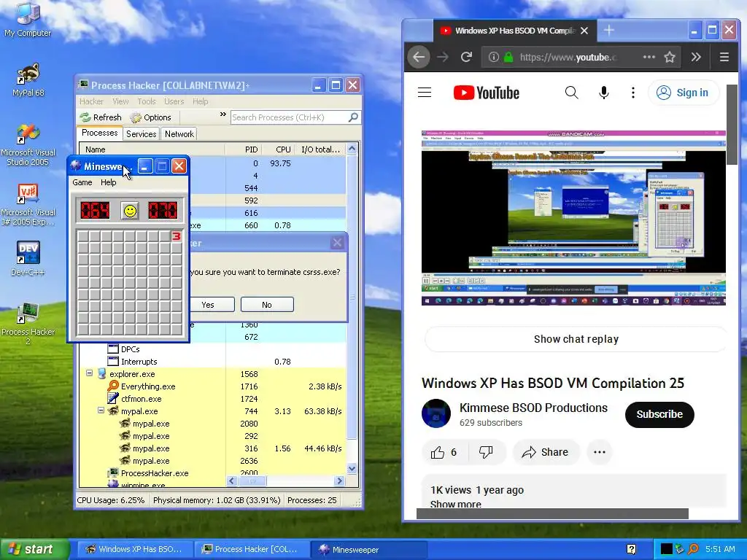
Task: Click the YouTube page vertical scrollbar
Action: (732, 125)
